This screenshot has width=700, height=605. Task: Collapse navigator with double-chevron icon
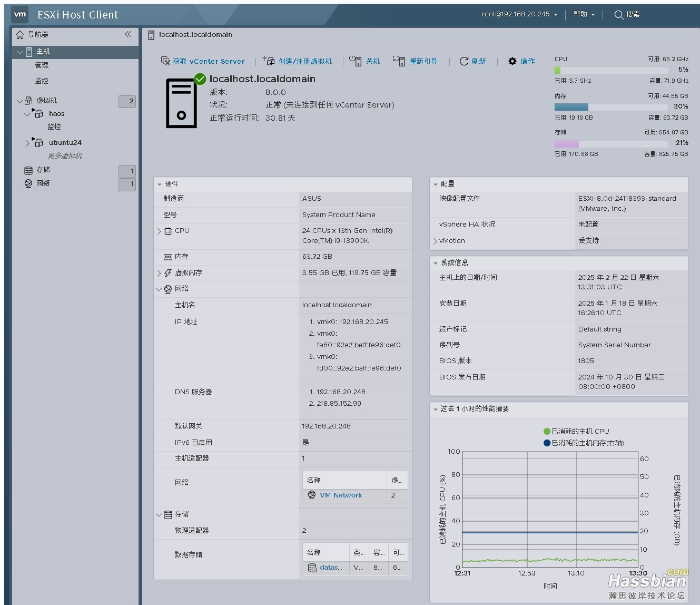(128, 34)
